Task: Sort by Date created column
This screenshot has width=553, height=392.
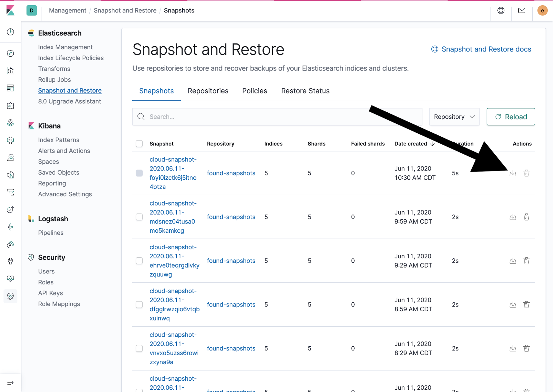Action: (x=414, y=144)
